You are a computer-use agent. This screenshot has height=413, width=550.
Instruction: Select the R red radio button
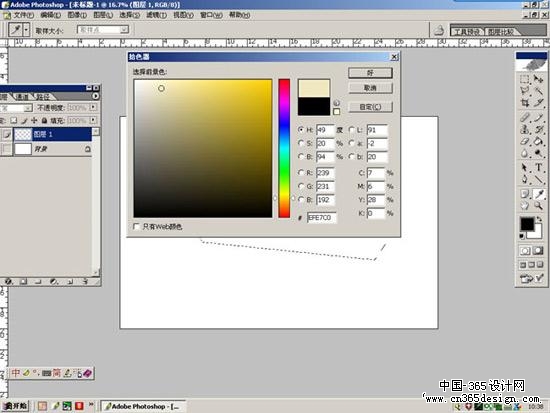click(x=301, y=173)
